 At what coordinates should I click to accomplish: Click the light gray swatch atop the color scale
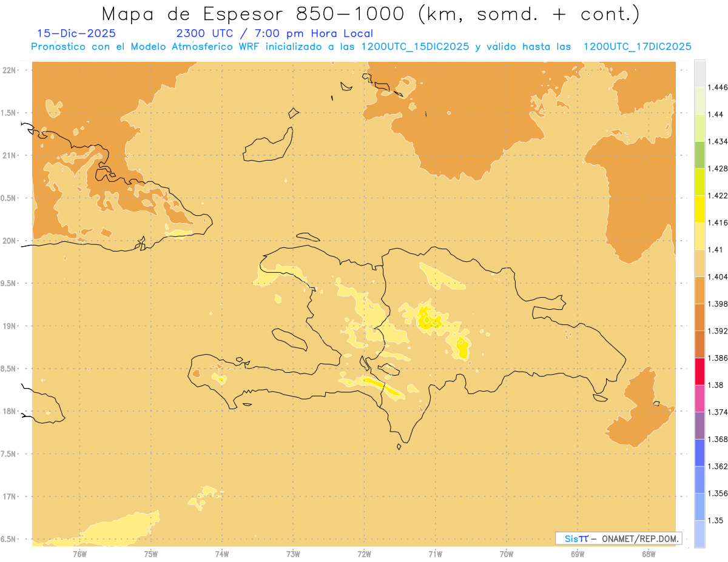(x=699, y=73)
